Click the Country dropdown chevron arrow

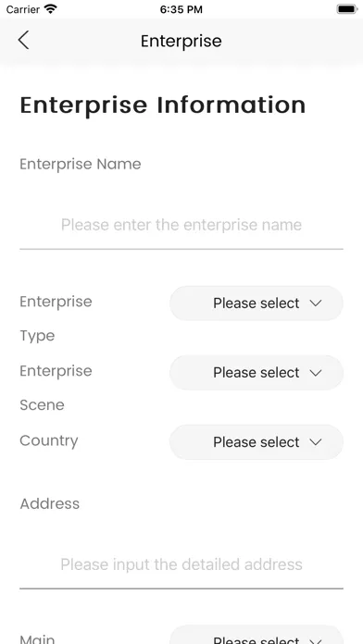pos(316,442)
